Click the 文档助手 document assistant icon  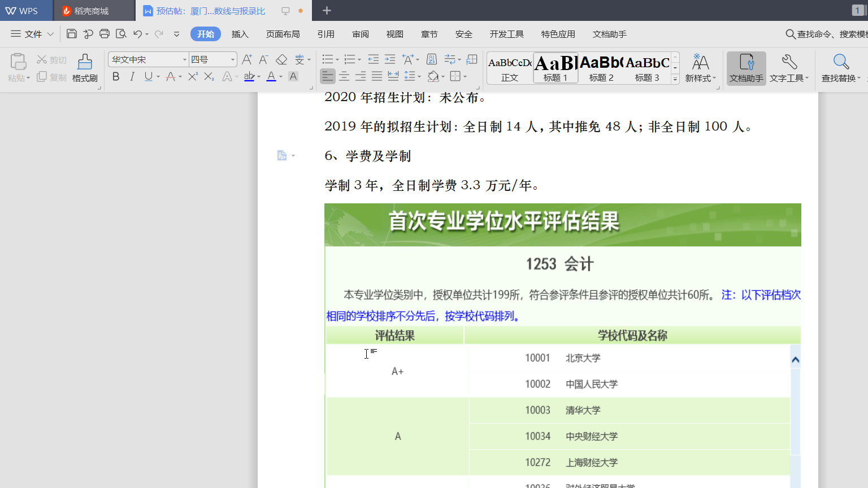pos(746,68)
